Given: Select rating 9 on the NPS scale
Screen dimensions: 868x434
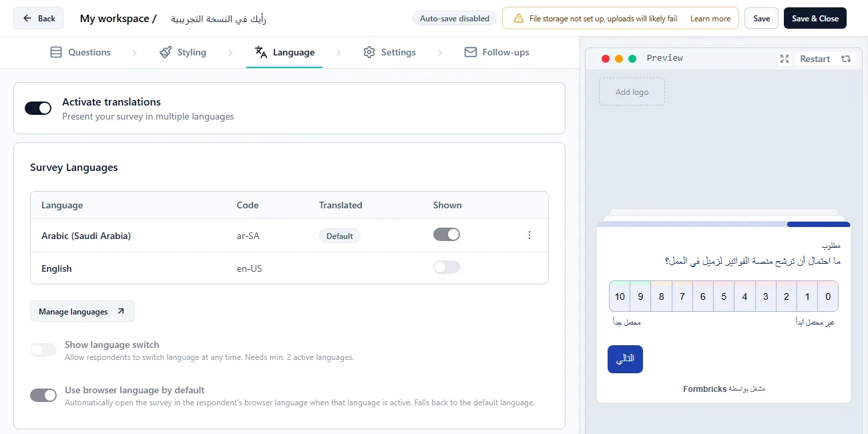Looking at the screenshot, I should pos(640,296).
